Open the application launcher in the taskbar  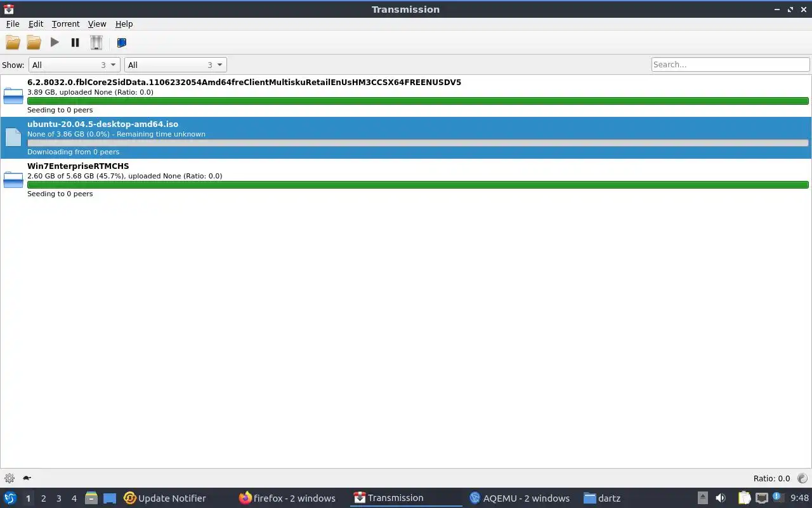[x=10, y=498]
